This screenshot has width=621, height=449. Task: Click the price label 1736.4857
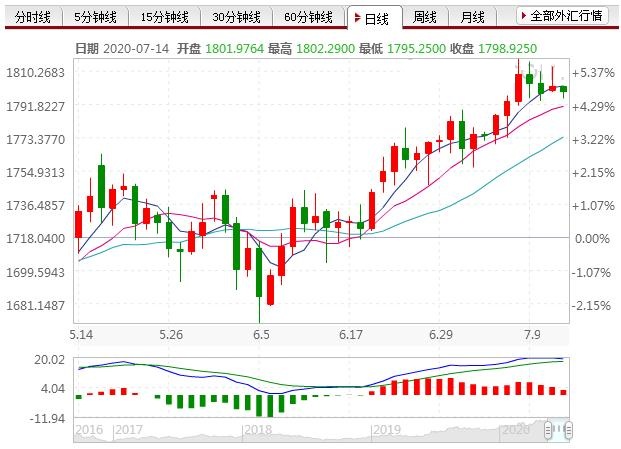(35, 205)
